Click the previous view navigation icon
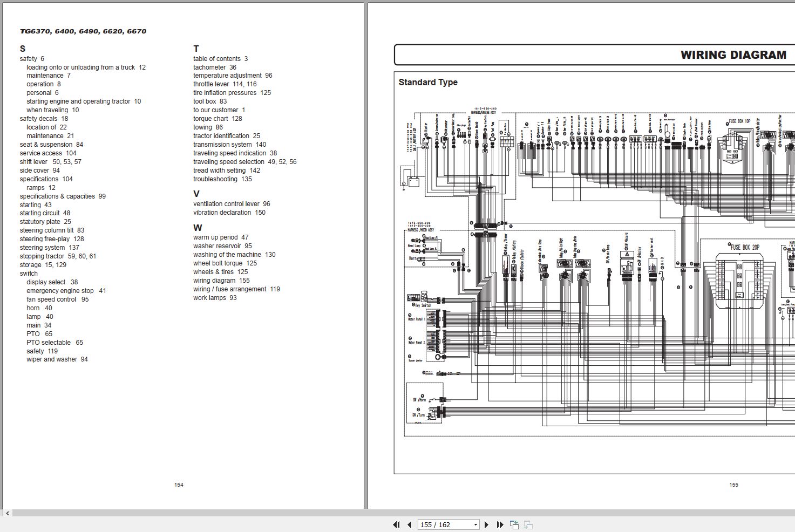Image resolution: width=795 pixels, height=532 pixels. pos(514,524)
